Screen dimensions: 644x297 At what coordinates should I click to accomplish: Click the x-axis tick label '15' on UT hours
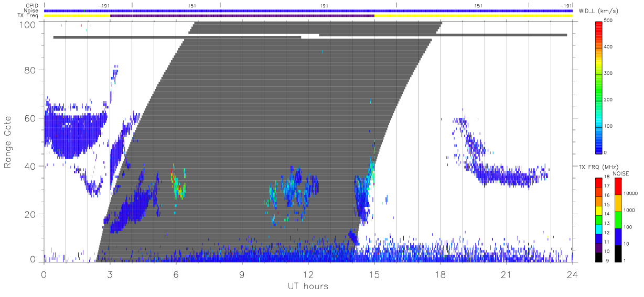click(374, 274)
